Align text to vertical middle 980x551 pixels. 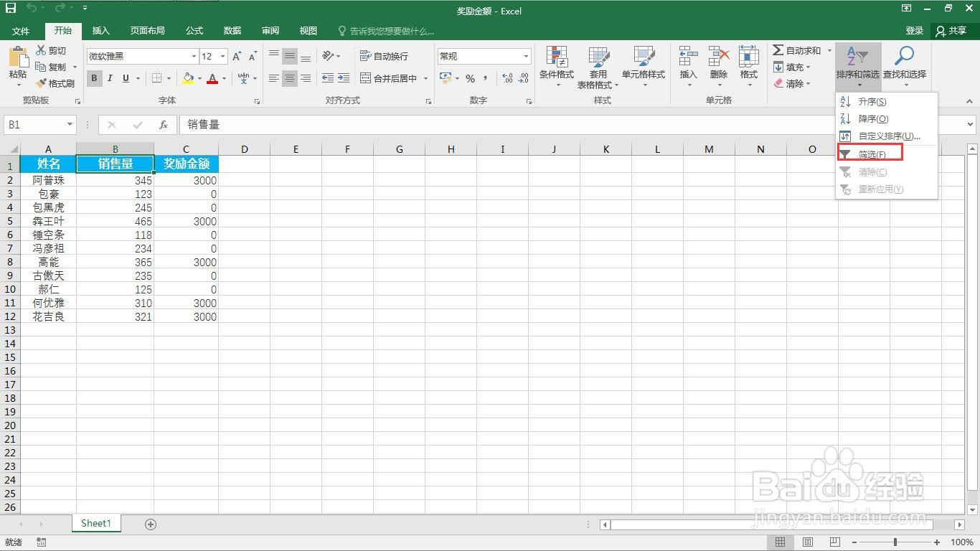click(290, 56)
